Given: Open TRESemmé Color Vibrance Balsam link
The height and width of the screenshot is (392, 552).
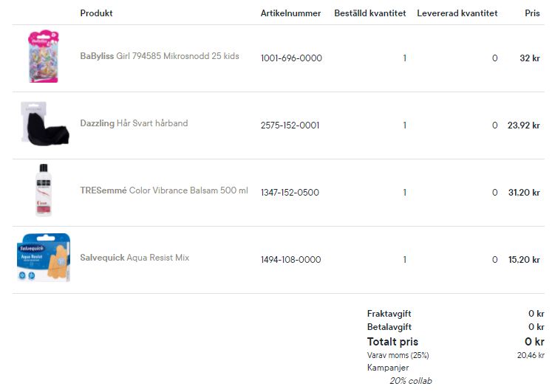Looking at the screenshot, I should (164, 190).
